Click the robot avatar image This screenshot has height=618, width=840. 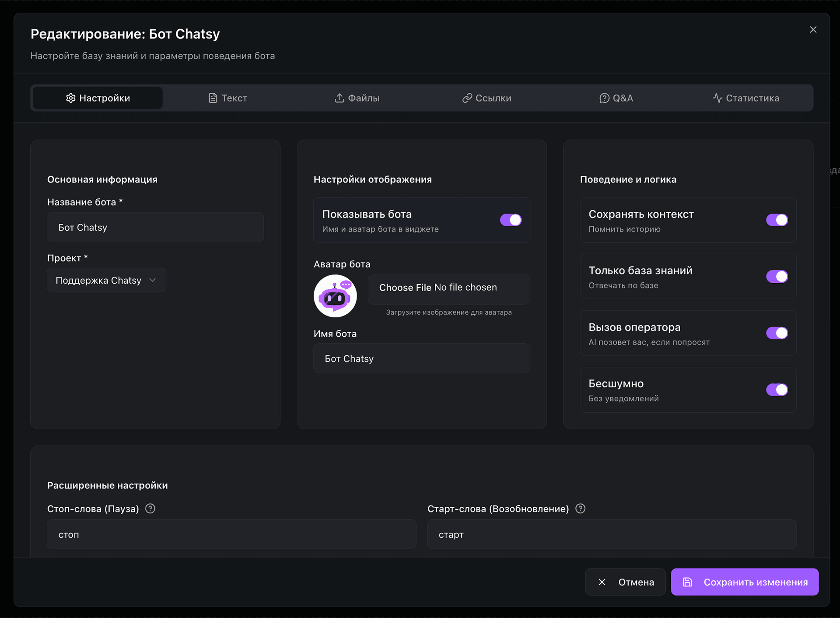pos(335,296)
